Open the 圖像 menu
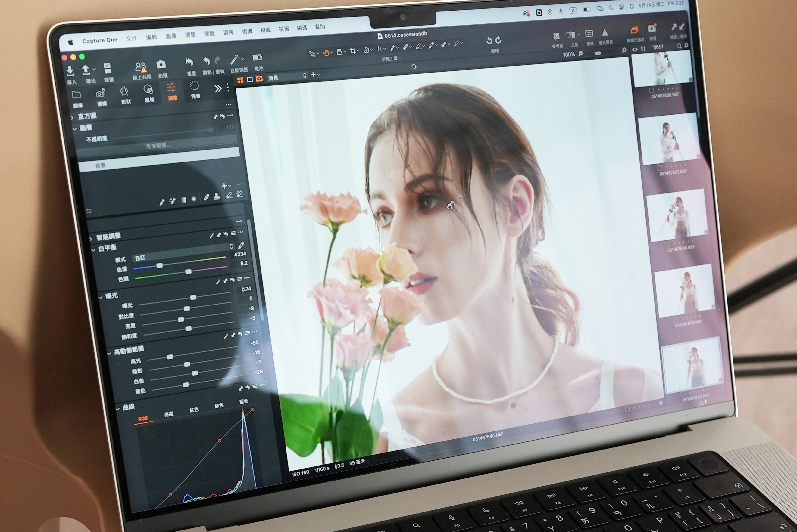797x532 pixels. pyautogui.click(x=171, y=36)
